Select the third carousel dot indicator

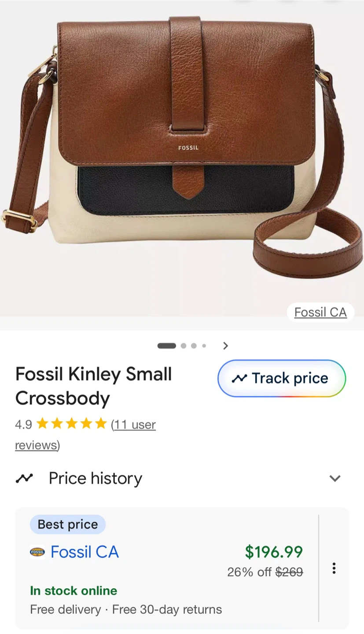pyautogui.click(x=194, y=346)
